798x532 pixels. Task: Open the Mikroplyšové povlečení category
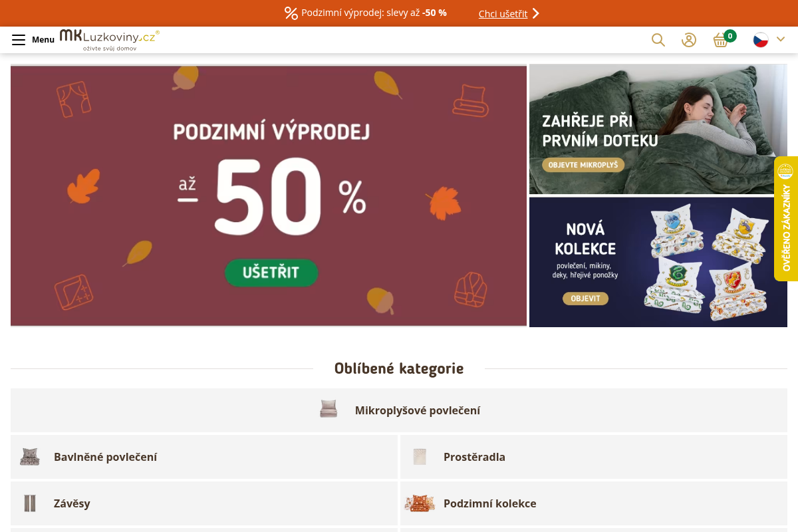tap(399, 410)
